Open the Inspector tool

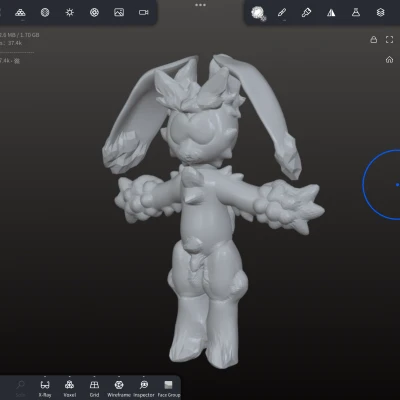[x=144, y=388]
